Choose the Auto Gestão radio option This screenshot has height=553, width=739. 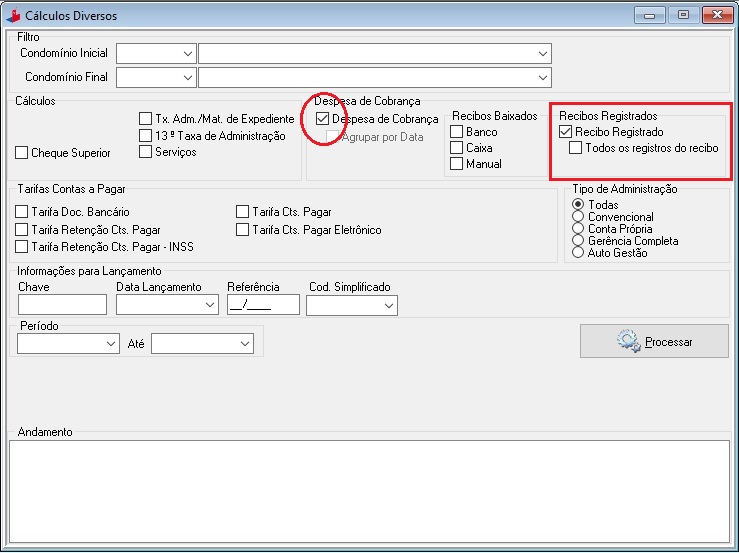click(578, 253)
